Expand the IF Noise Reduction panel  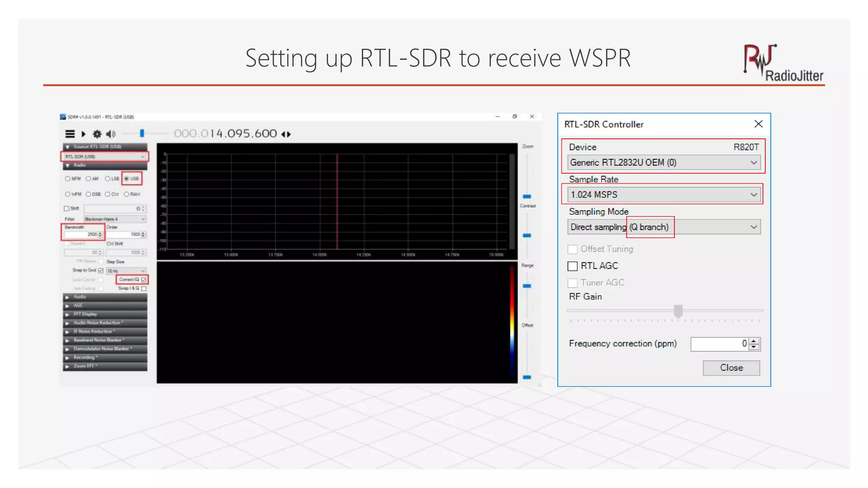(x=105, y=332)
